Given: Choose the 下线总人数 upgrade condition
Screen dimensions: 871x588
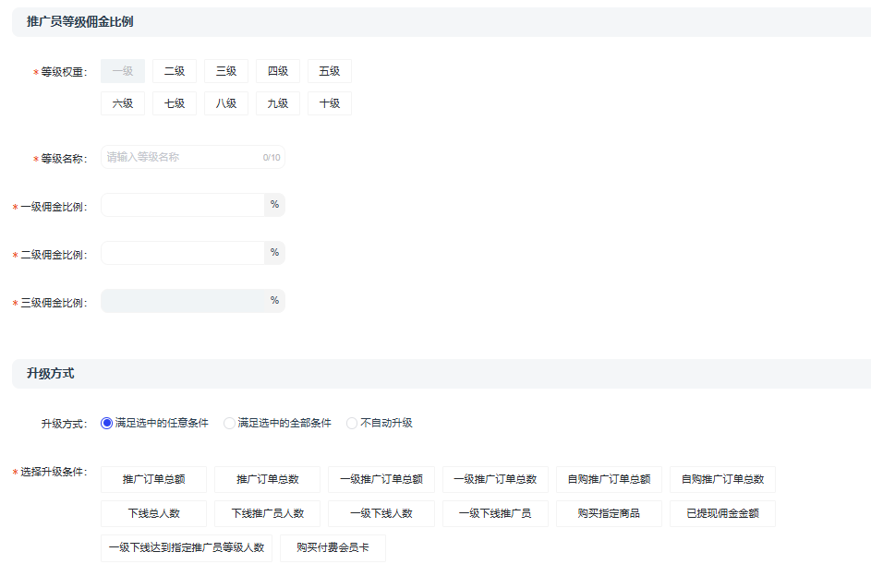Looking at the screenshot, I should tap(153, 513).
